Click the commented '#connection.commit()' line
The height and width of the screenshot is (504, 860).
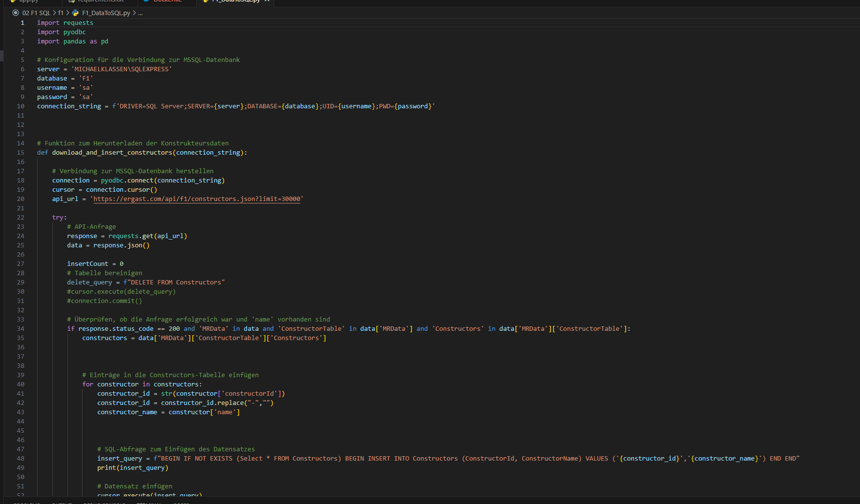[104, 301]
